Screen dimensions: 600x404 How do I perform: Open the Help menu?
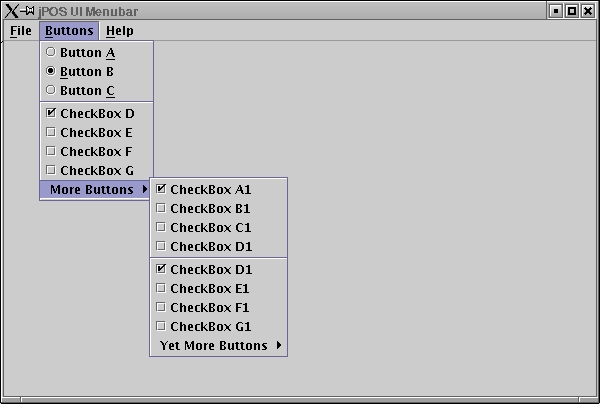pos(119,31)
